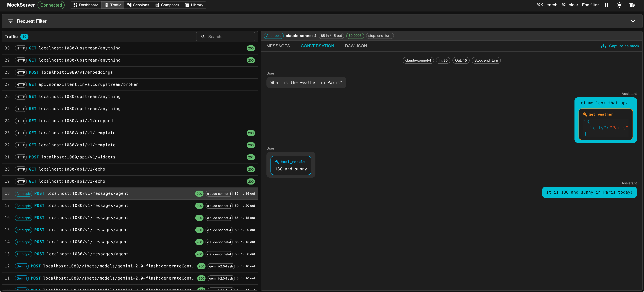The image size is (644, 292).
Task: Clear all traffic with trash icon
Action: [632, 5]
